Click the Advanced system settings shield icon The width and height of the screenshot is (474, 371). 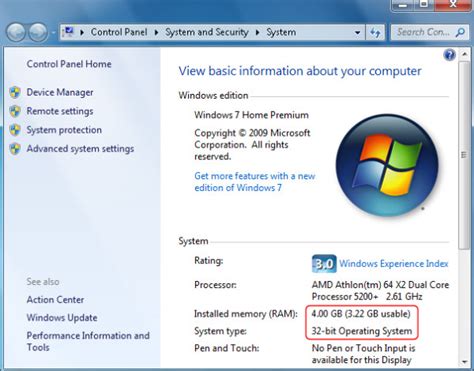click(15, 149)
